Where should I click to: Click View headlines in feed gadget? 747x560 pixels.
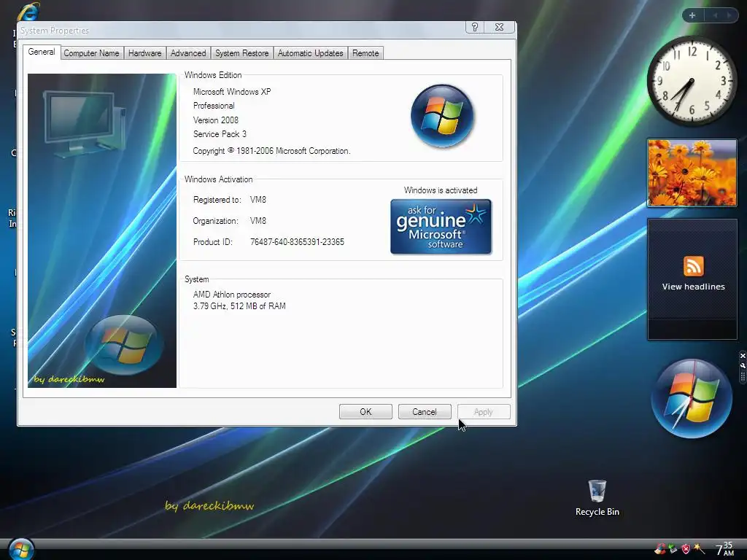click(693, 287)
